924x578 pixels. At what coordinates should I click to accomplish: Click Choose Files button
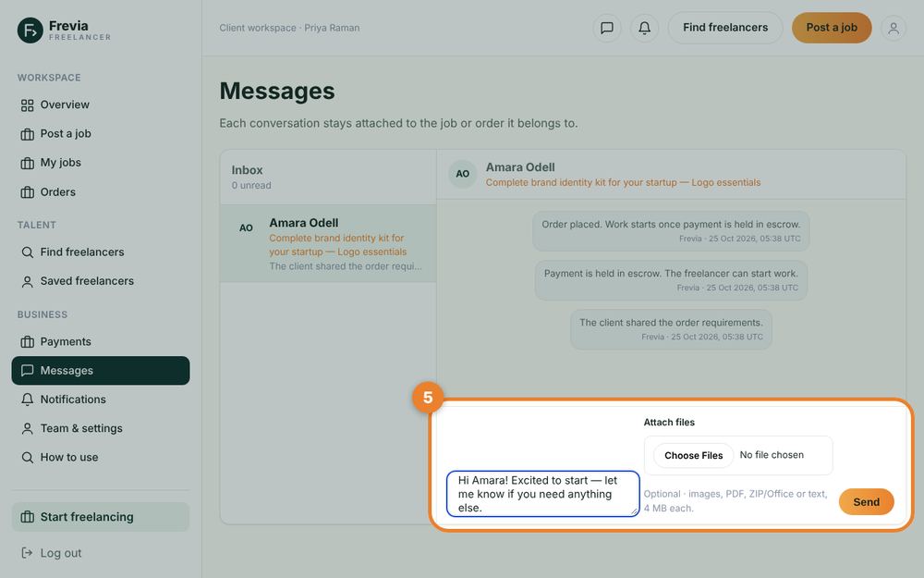click(x=694, y=455)
